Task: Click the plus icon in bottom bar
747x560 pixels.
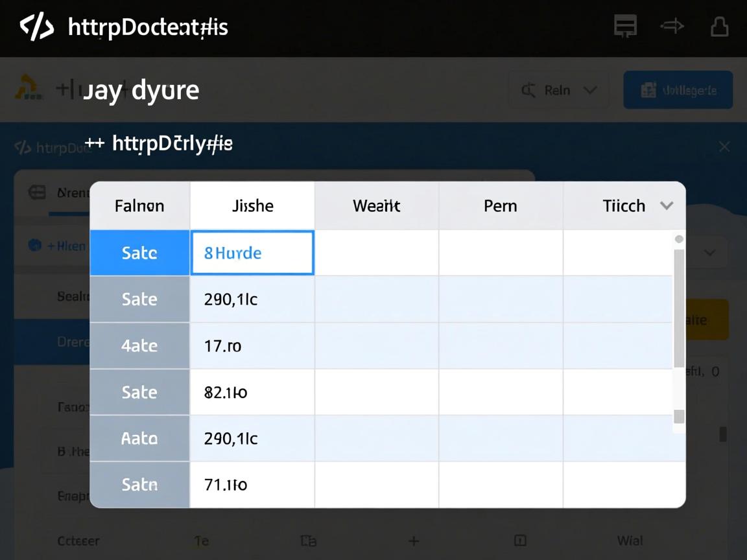Action: 413,541
